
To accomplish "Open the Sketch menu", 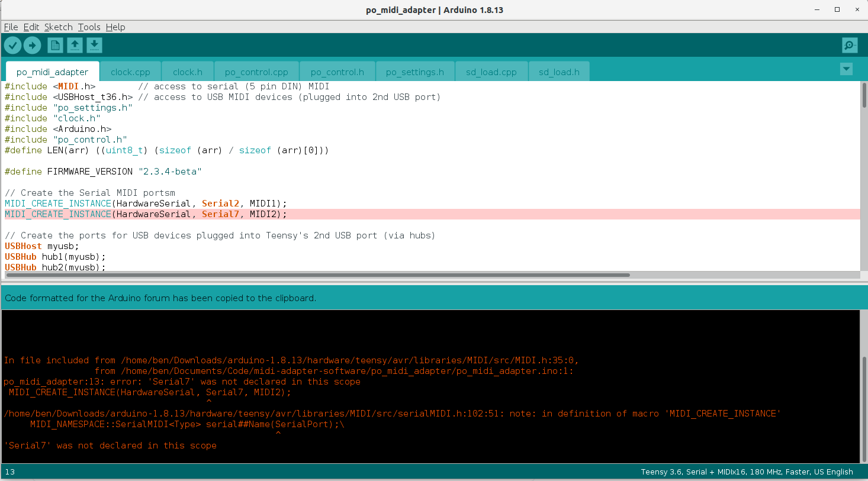I will (x=58, y=27).
